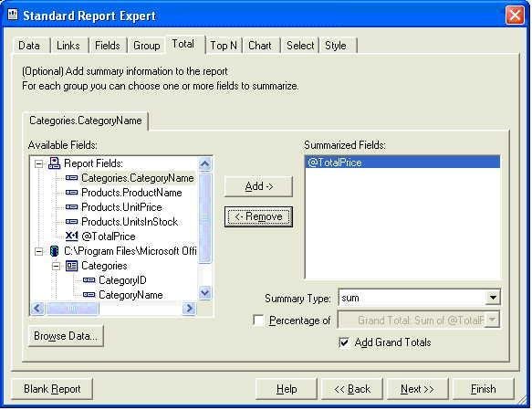The height and width of the screenshot is (410, 532).
Task: Collapse the Categories table node
Action: [x=57, y=266]
